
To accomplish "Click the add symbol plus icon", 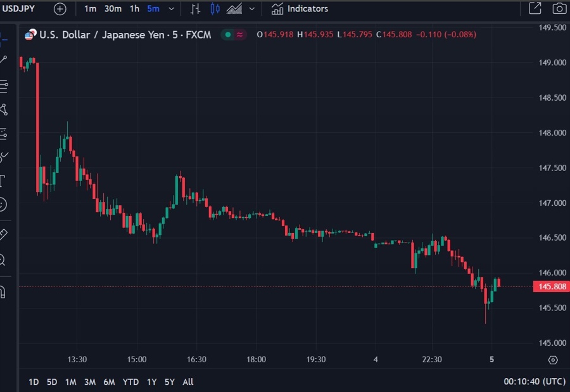I will tap(60, 9).
